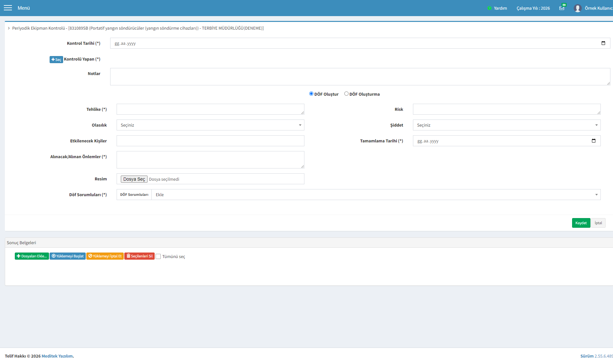The image size is (613, 364).
Task: Expand the Döf Sorumluları Ekle dropdown
Action: (x=376, y=195)
